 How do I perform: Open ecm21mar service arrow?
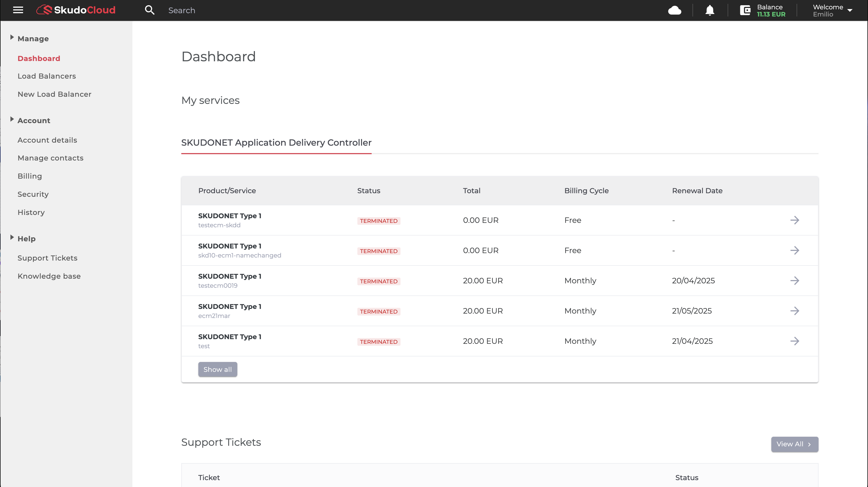(x=795, y=311)
